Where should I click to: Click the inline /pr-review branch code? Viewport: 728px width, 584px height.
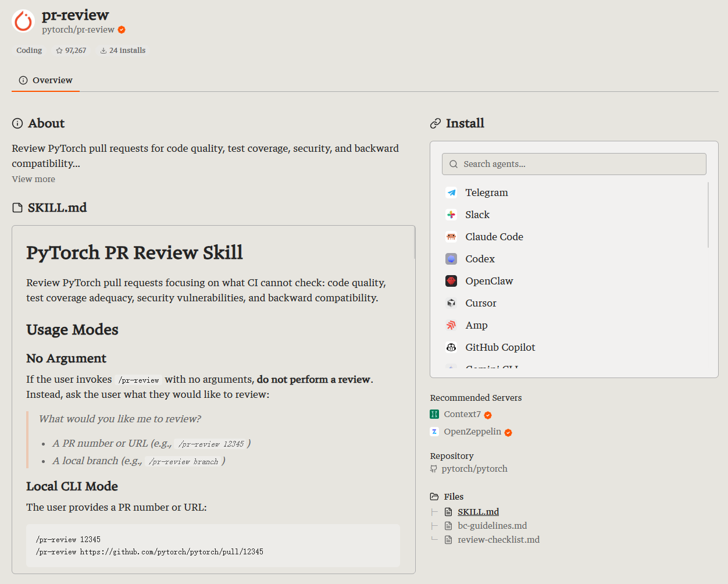pos(183,461)
